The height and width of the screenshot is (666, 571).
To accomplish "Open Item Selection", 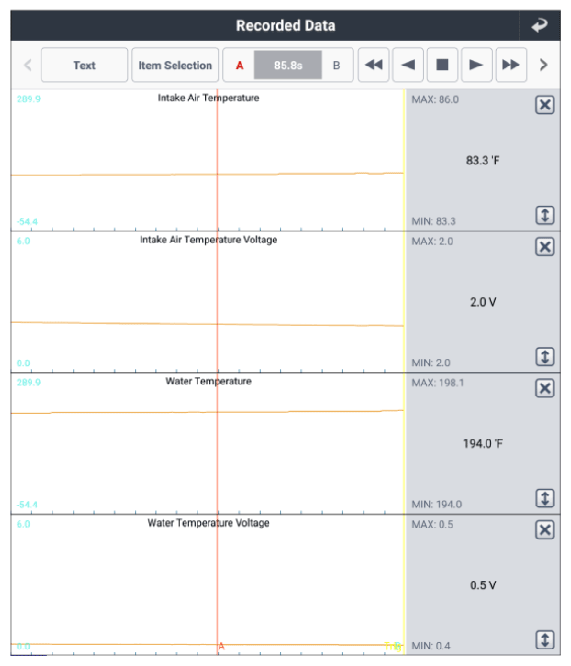I will click(x=175, y=65).
